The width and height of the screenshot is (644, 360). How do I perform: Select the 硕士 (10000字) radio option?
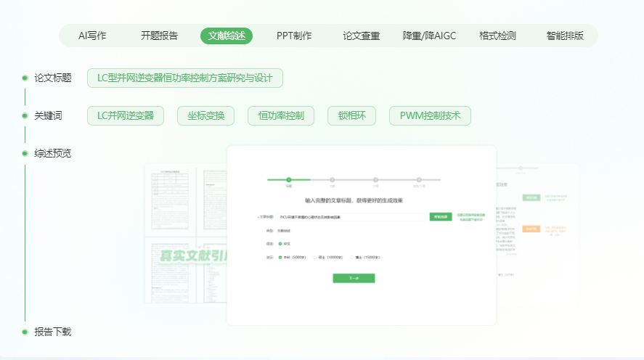[315, 257]
